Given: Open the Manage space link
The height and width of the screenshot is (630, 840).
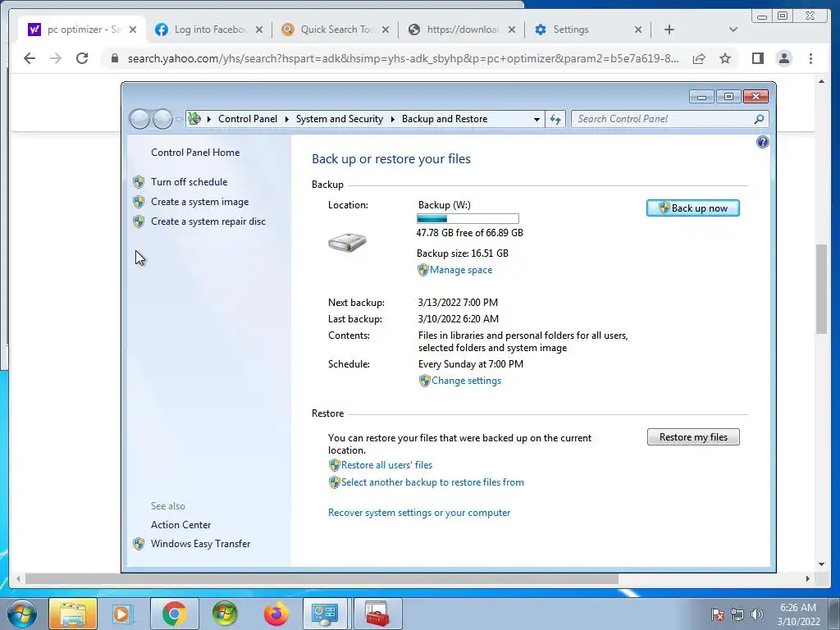Looking at the screenshot, I should (x=461, y=270).
